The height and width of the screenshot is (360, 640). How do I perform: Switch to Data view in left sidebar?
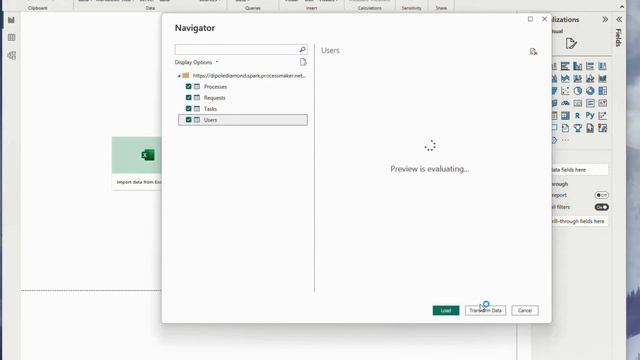coord(11,38)
